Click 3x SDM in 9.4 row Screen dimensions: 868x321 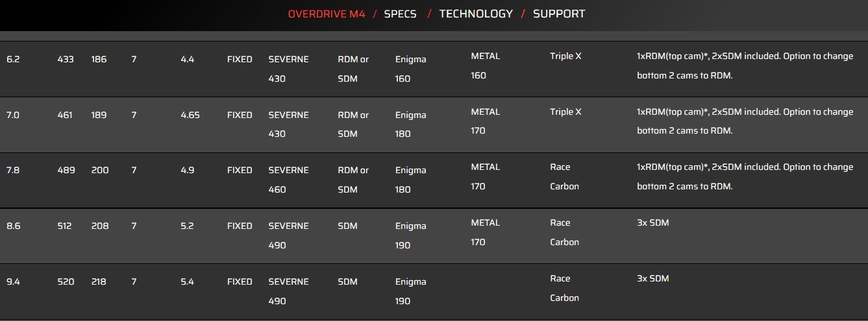pyautogui.click(x=652, y=278)
